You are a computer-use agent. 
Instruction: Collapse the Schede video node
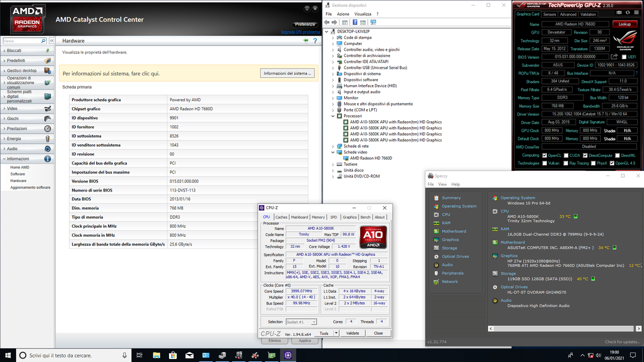333,152
